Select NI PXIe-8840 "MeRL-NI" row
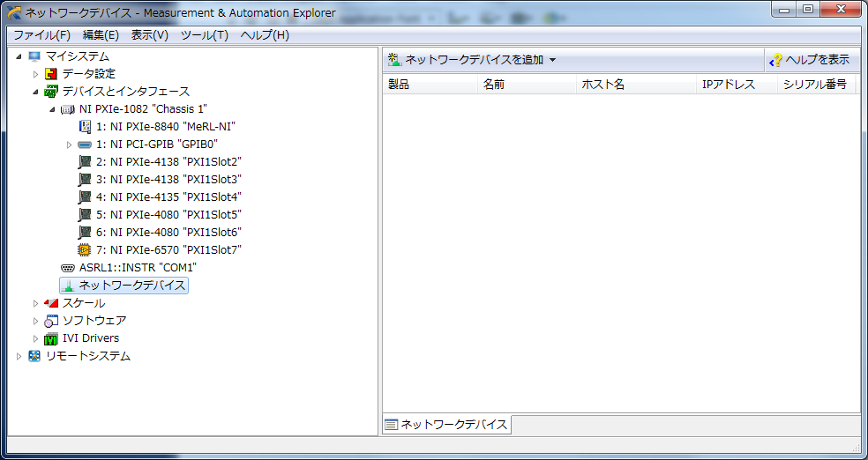Screen dimensions: 868x460 coord(166,127)
